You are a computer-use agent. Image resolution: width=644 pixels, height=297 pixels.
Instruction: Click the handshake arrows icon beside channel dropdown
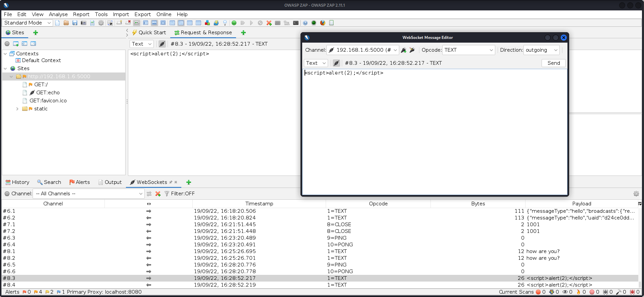[149, 194]
